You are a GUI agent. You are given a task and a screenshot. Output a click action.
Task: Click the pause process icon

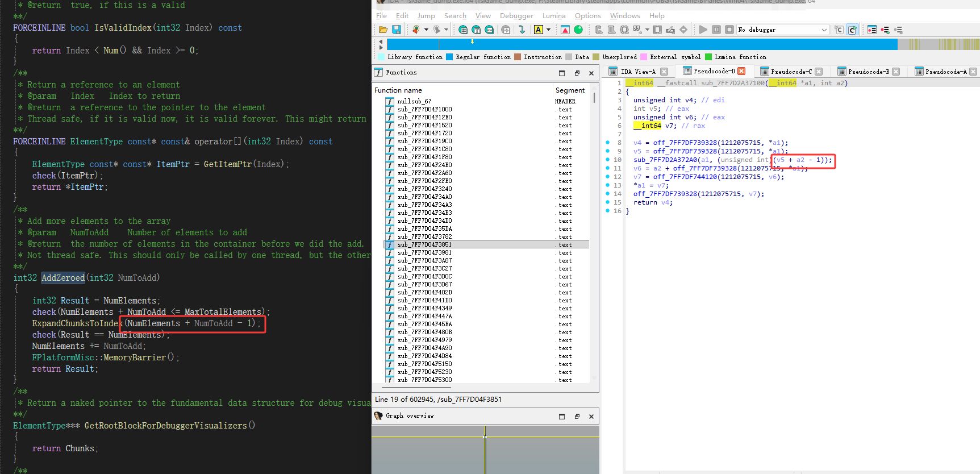coord(716,30)
